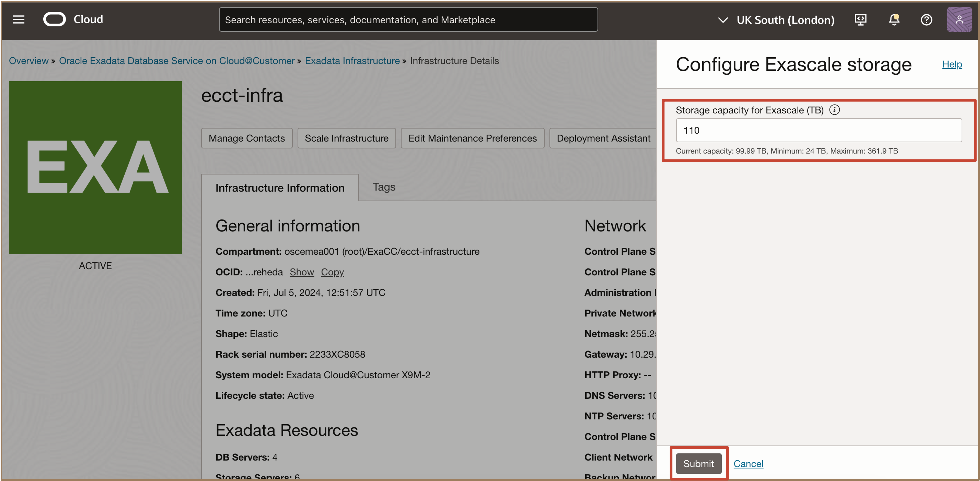Screen dimensions: 980x481
Task: Focus the Exascale storage capacity field
Action: (x=818, y=130)
